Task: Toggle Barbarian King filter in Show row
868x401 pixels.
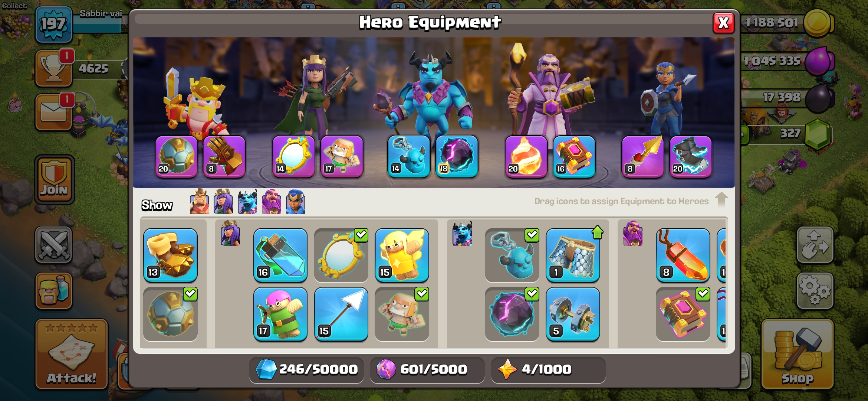Action: click(199, 202)
